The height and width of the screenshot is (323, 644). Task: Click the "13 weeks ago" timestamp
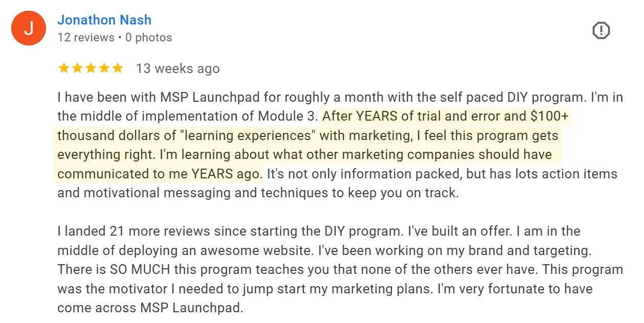tap(177, 69)
